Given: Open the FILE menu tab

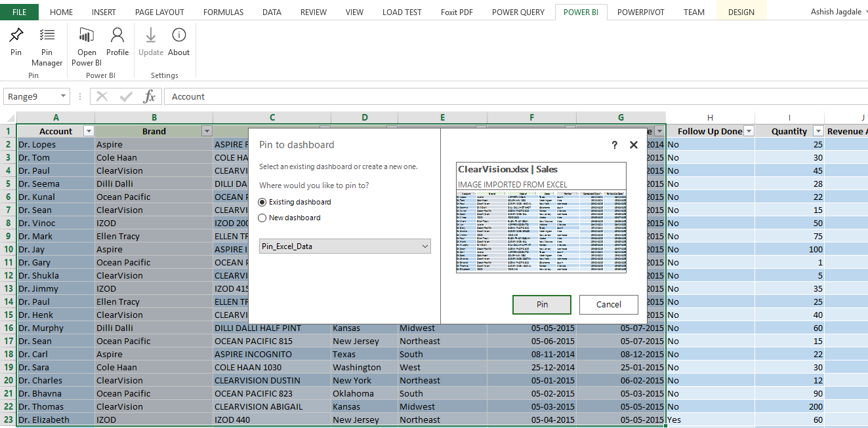Looking at the screenshot, I should [x=19, y=12].
